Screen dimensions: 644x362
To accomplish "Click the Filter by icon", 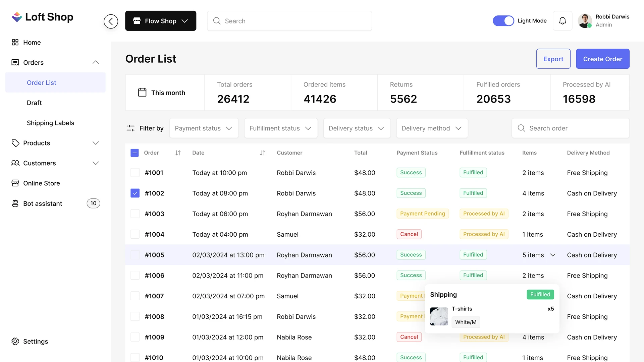I will [130, 128].
